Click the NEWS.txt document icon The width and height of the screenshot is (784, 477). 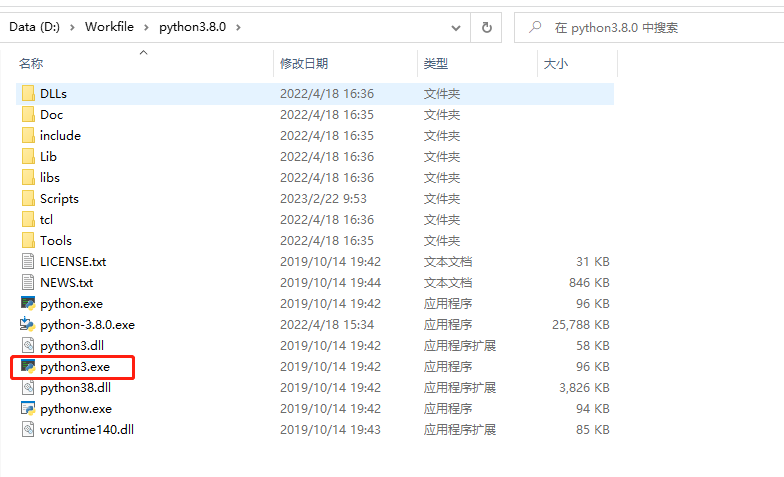(x=28, y=282)
